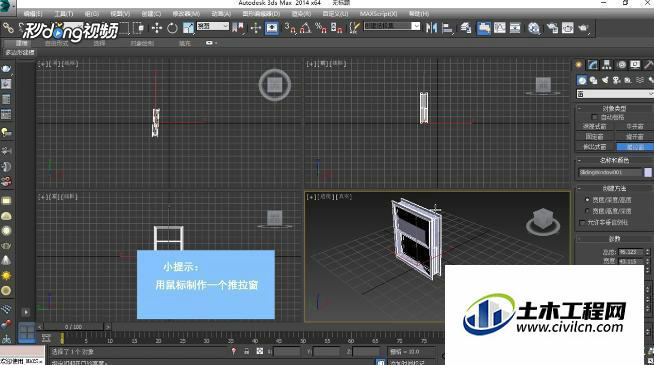Click the ViewCube in perspective viewport
This screenshot has width=654, height=365.
coord(542,221)
